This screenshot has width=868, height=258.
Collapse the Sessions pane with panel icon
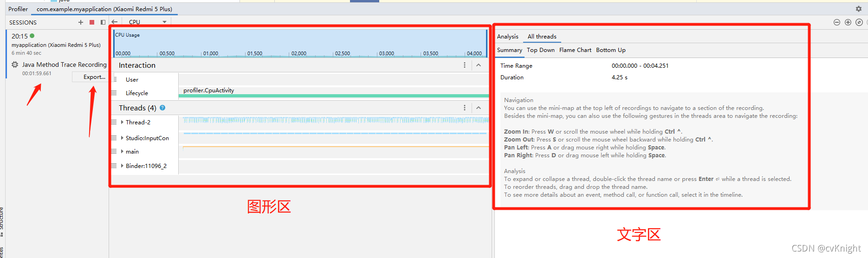coord(103,22)
